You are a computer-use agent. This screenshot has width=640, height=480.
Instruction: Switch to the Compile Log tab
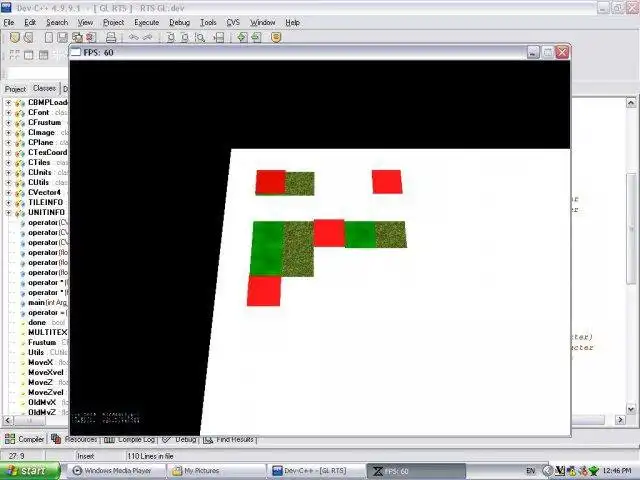click(x=130, y=440)
